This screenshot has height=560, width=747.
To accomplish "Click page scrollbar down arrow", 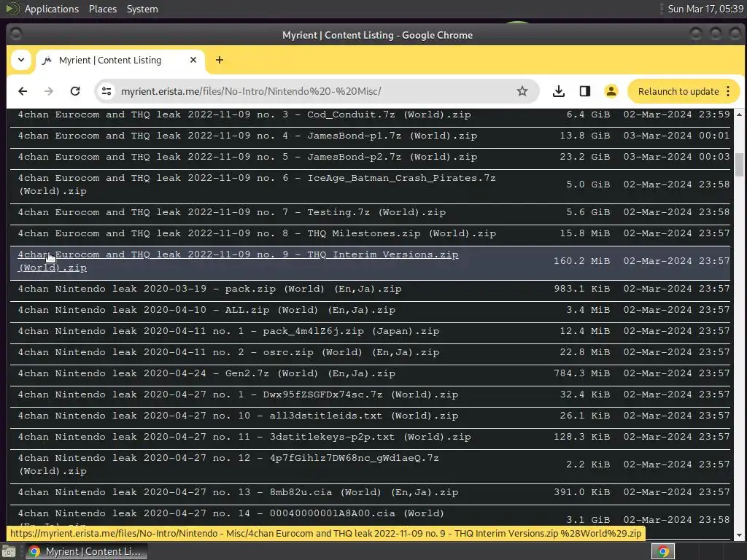I will coord(739,535).
